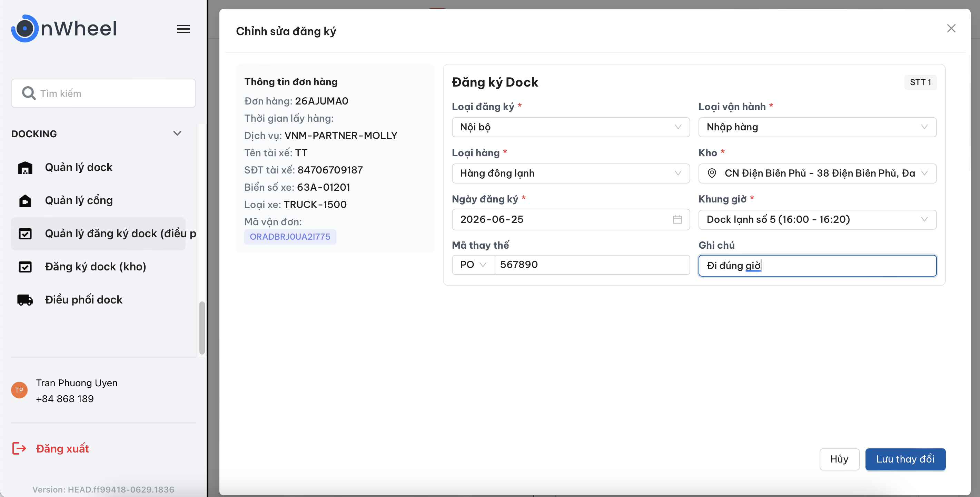
Task: Open the Loại đăng ký dropdown
Action: 571,127
